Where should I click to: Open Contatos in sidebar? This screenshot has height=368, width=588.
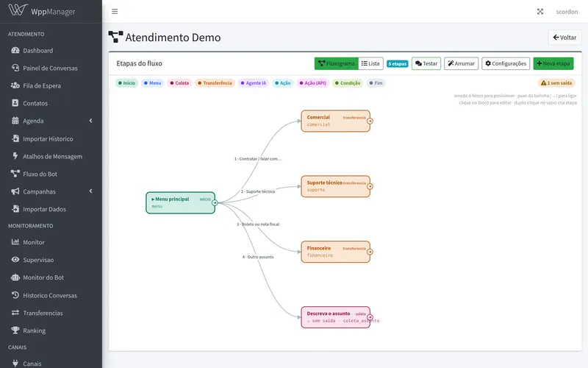tap(35, 103)
